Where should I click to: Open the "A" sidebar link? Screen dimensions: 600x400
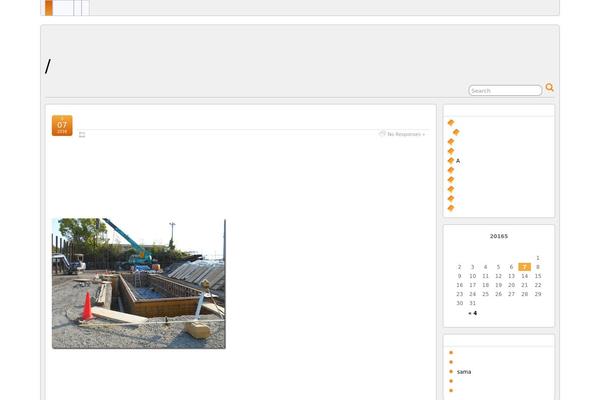tap(458, 161)
